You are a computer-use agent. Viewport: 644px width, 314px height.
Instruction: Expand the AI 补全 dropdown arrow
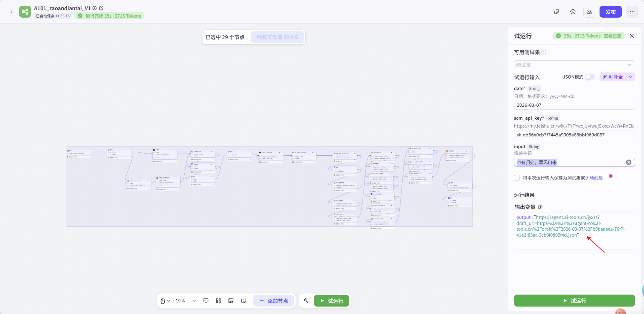click(630, 77)
